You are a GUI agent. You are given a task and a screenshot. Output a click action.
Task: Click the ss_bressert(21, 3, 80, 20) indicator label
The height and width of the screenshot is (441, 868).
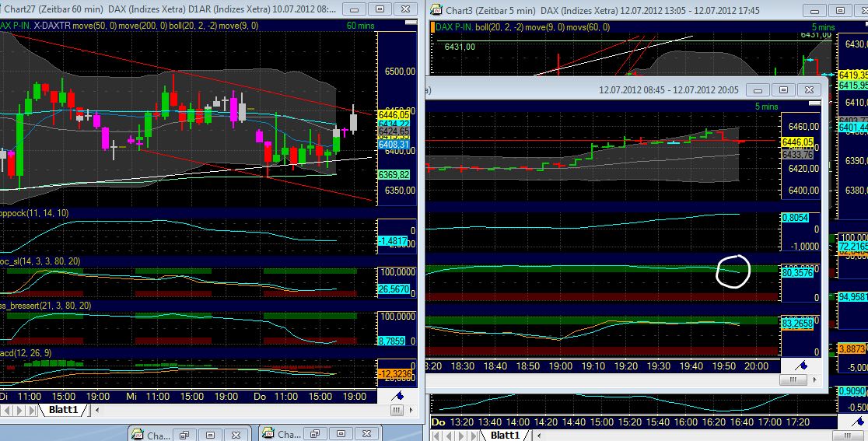pos(45,306)
